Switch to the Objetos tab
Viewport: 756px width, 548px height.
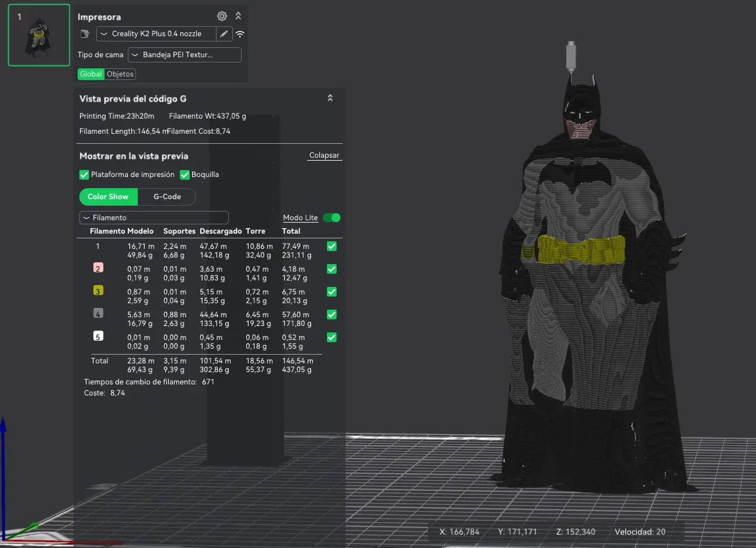120,74
